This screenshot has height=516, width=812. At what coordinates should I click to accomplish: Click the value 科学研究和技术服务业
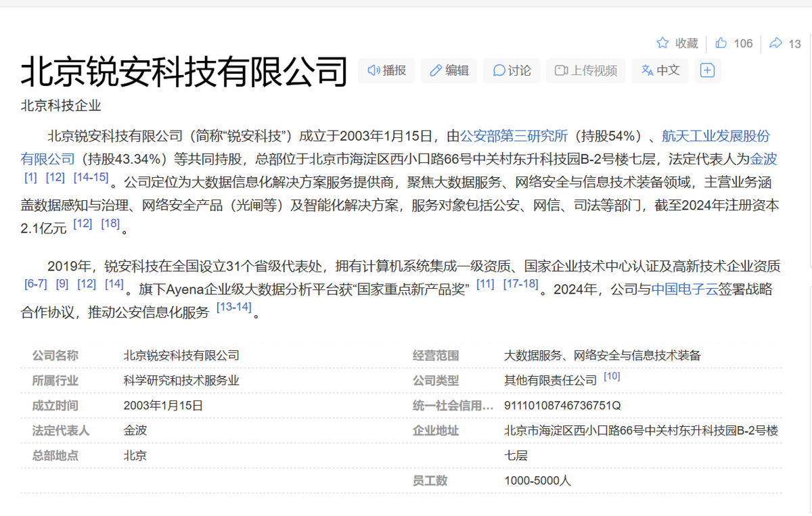(x=181, y=381)
